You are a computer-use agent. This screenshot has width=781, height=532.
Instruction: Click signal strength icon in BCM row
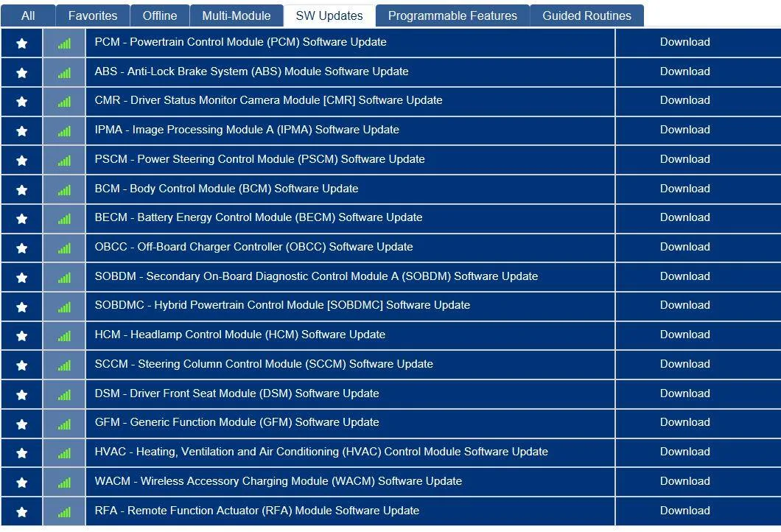click(64, 190)
